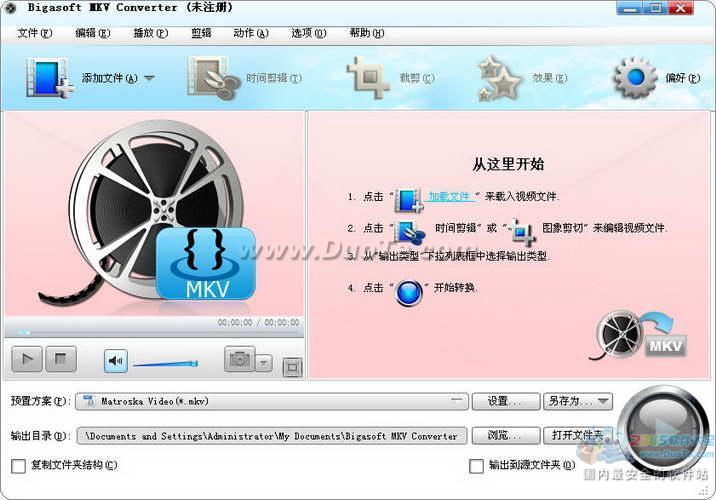Click the Stop button in preview
716x500 pixels.
click(x=61, y=359)
